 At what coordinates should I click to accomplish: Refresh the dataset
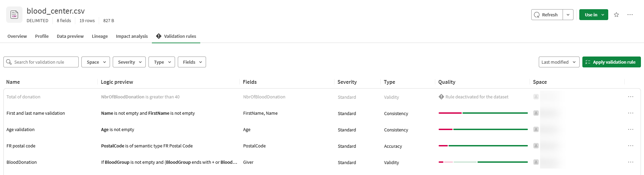547,15
